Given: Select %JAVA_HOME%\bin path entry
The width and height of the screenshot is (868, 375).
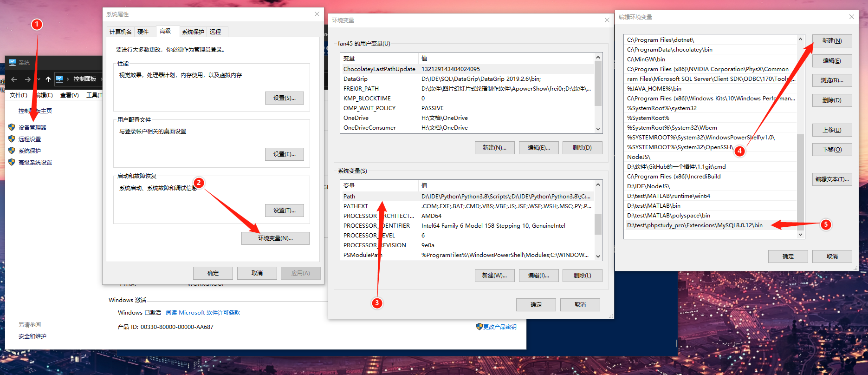Looking at the screenshot, I should pyautogui.click(x=711, y=88).
